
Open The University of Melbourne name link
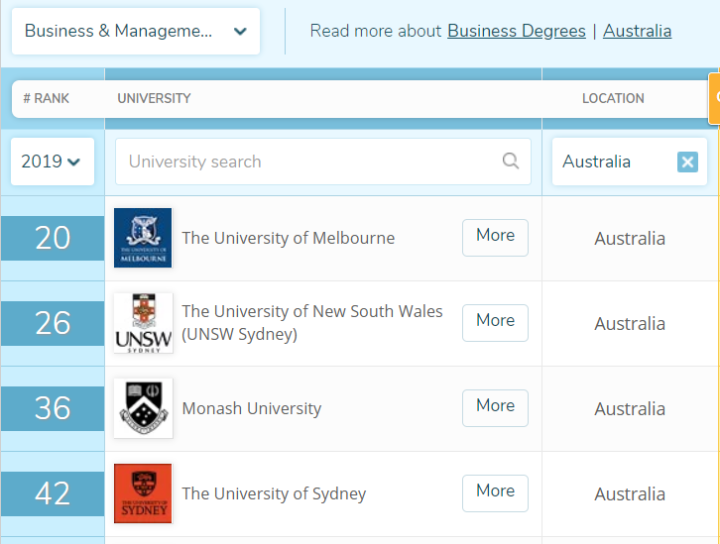[288, 238]
